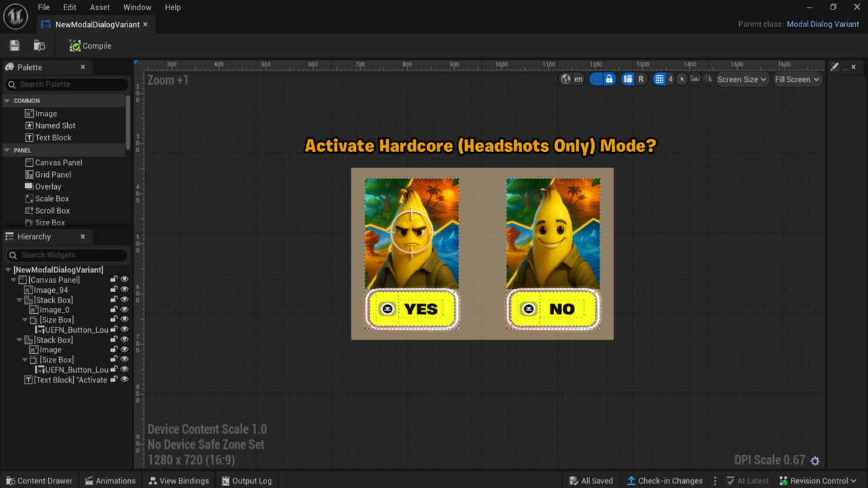Toggle dashed outlines display in designer toolbar
The width and height of the screenshot is (868, 488).
[596, 79]
